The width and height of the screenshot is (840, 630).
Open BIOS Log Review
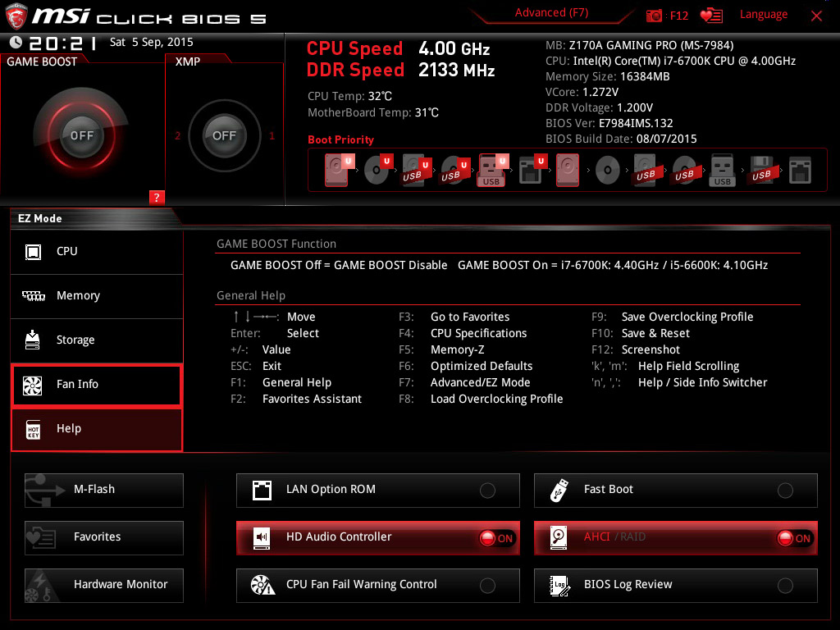[676, 586]
